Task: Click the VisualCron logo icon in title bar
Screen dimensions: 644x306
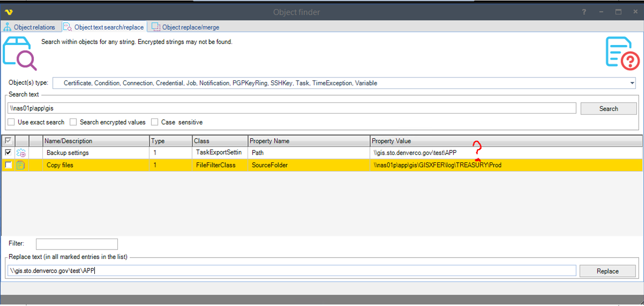Action: click(x=8, y=12)
